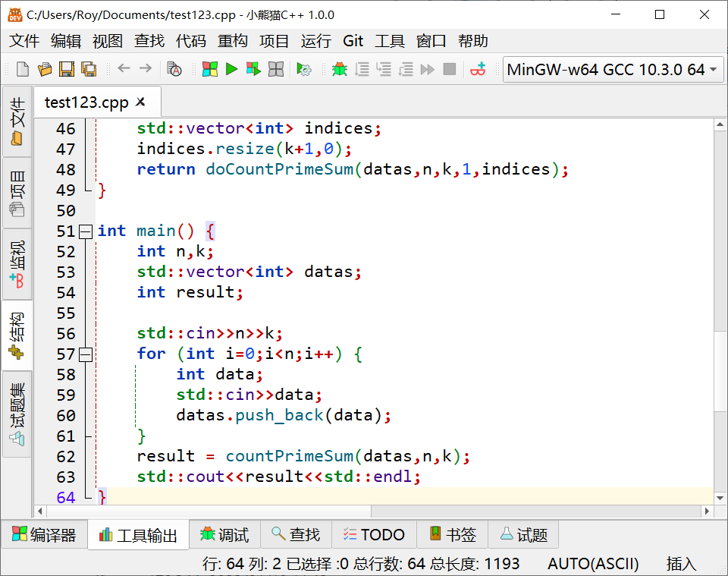Open the compiler set dropdown MinGW-w64 GCC

pyautogui.click(x=613, y=70)
